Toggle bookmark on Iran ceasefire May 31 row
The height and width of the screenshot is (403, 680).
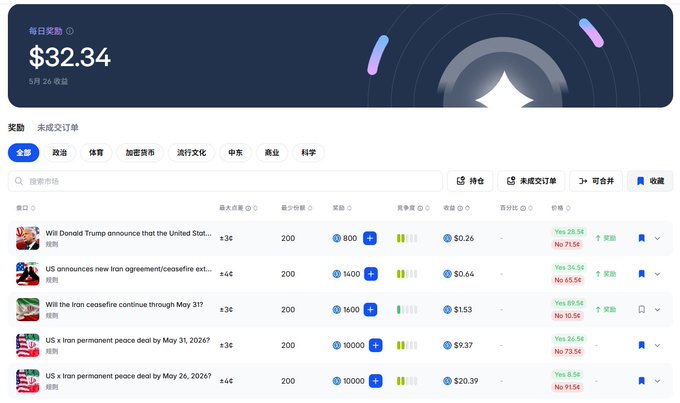click(x=642, y=309)
